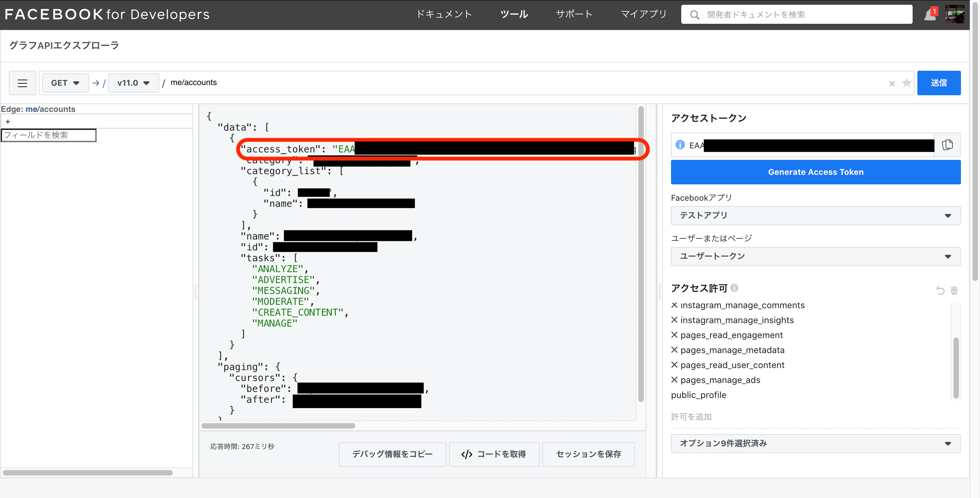
Task: Open the GET method dropdown
Action: tap(65, 83)
